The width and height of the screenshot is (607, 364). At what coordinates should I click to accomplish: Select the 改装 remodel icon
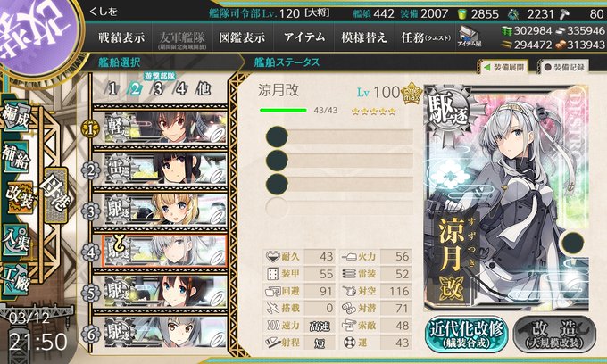coord(20,198)
